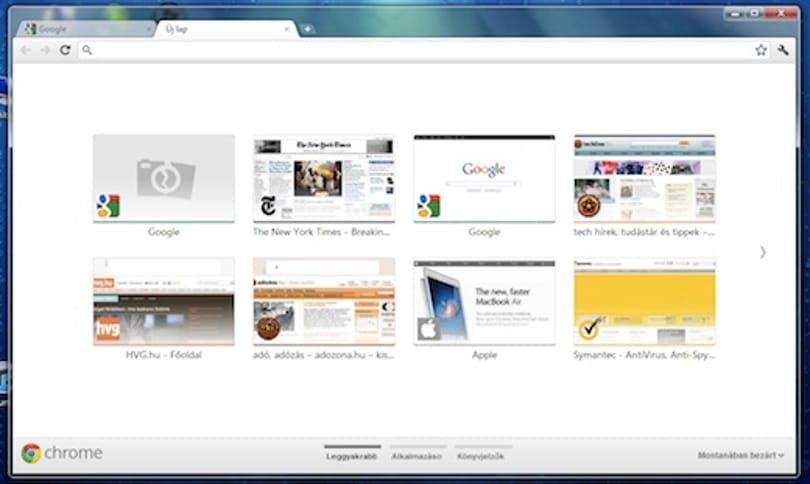Viewport: 810px width, 484px height.
Task: Click the Apple logo favicon on thumbnail
Action: [429, 329]
